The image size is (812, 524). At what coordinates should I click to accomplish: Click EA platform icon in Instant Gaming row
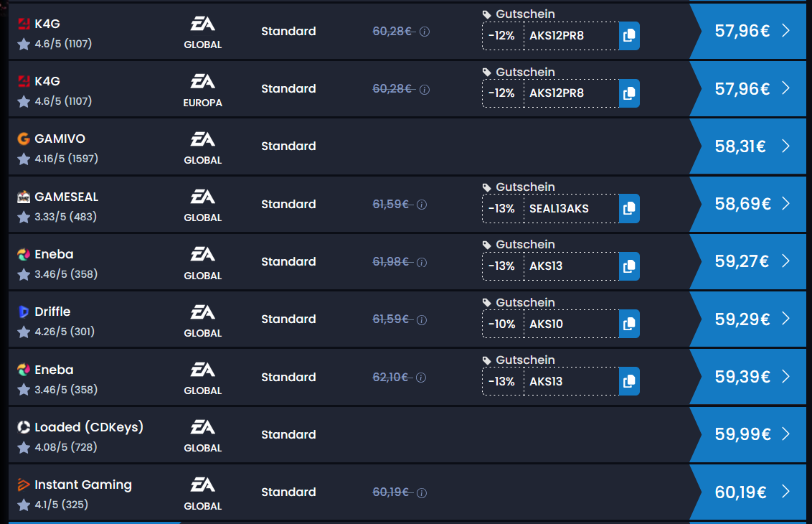click(x=202, y=485)
